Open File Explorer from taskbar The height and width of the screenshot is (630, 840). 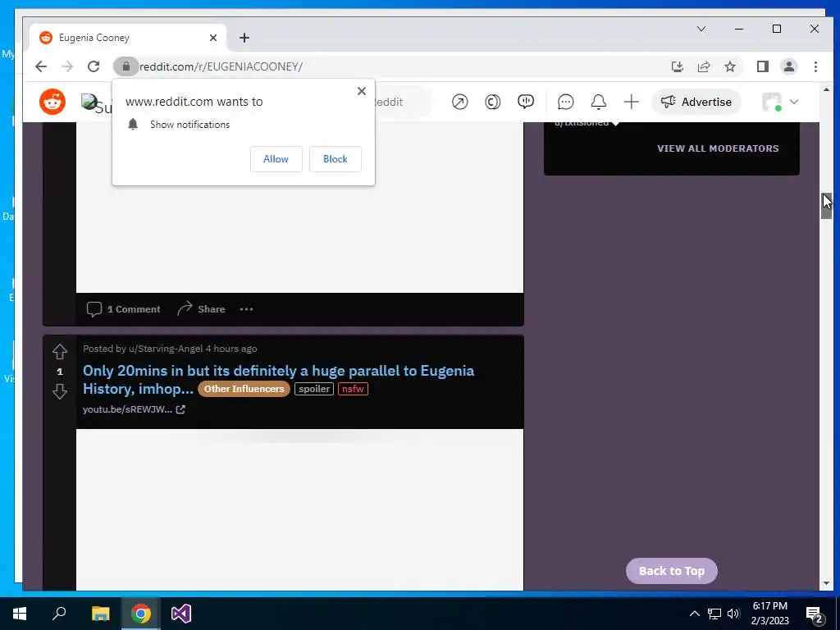(x=100, y=614)
